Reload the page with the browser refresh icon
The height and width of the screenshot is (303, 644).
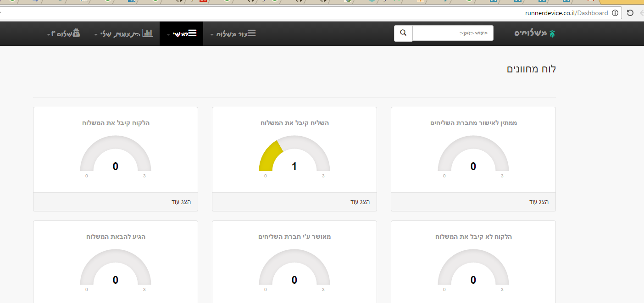point(630,13)
